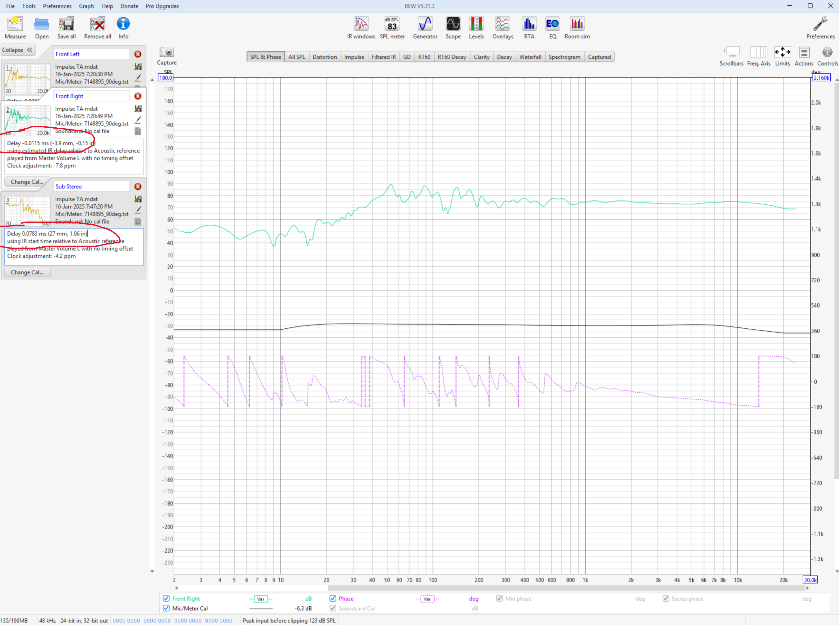Image resolution: width=840 pixels, height=625 pixels.
Task: Click the 180.0 top SPL limit field
Action: pos(165,78)
